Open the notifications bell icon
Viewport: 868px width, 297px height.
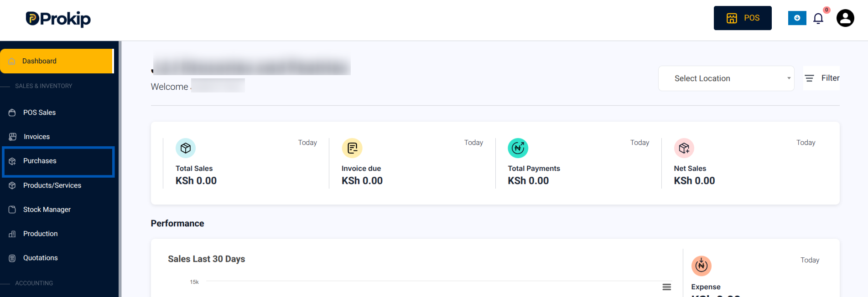[x=818, y=18]
